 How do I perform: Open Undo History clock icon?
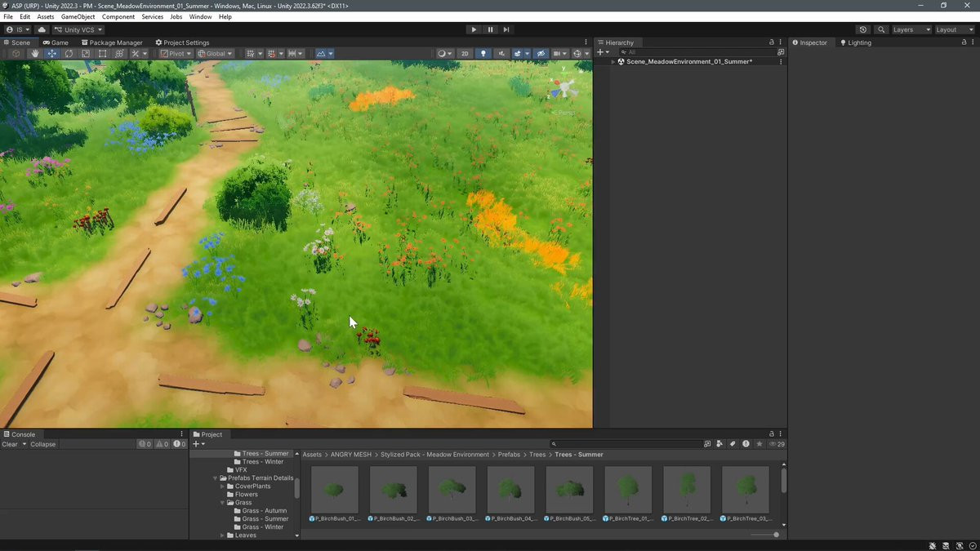coord(863,29)
